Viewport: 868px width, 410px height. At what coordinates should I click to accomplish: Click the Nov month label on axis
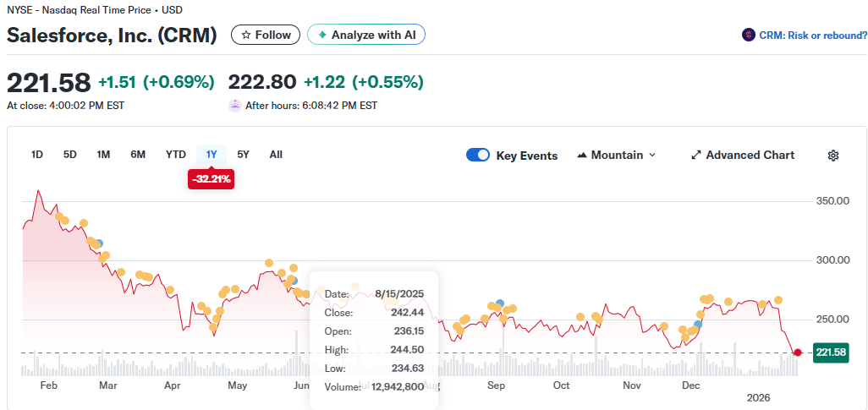[x=630, y=385]
